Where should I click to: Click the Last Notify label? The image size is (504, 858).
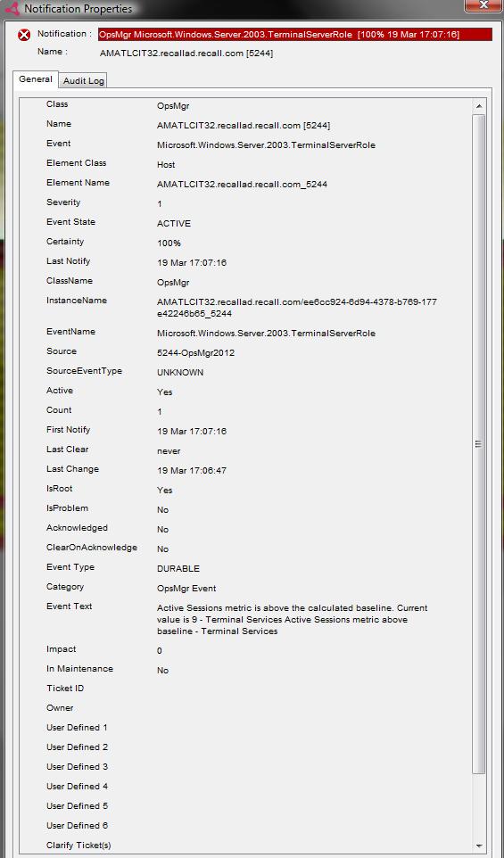coord(68,261)
